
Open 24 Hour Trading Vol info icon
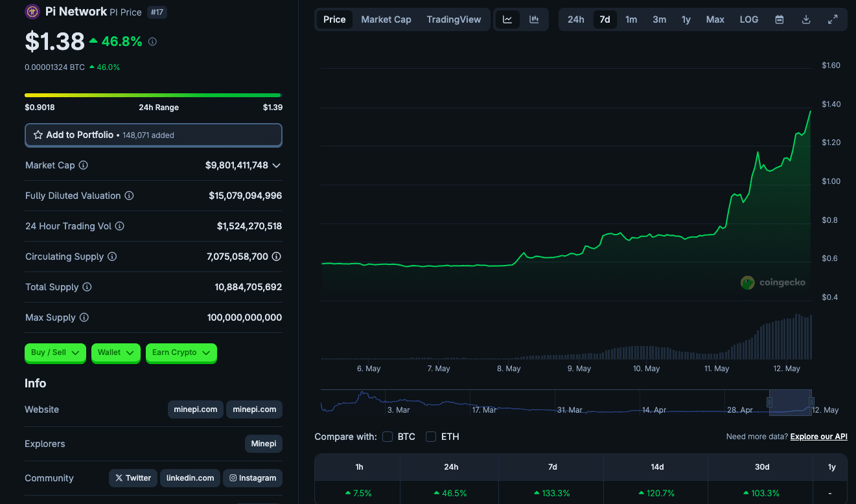(119, 226)
